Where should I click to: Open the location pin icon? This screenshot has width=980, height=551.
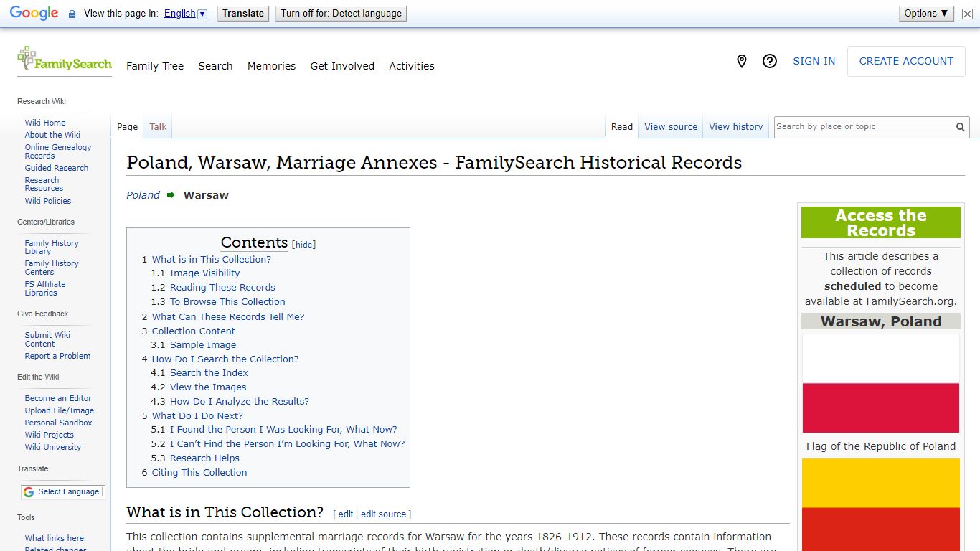(742, 62)
